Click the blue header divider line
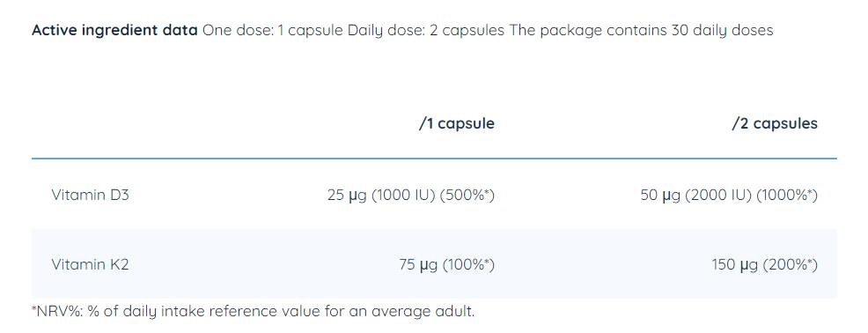Screen dimensions: 868x333 coord(434,159)
